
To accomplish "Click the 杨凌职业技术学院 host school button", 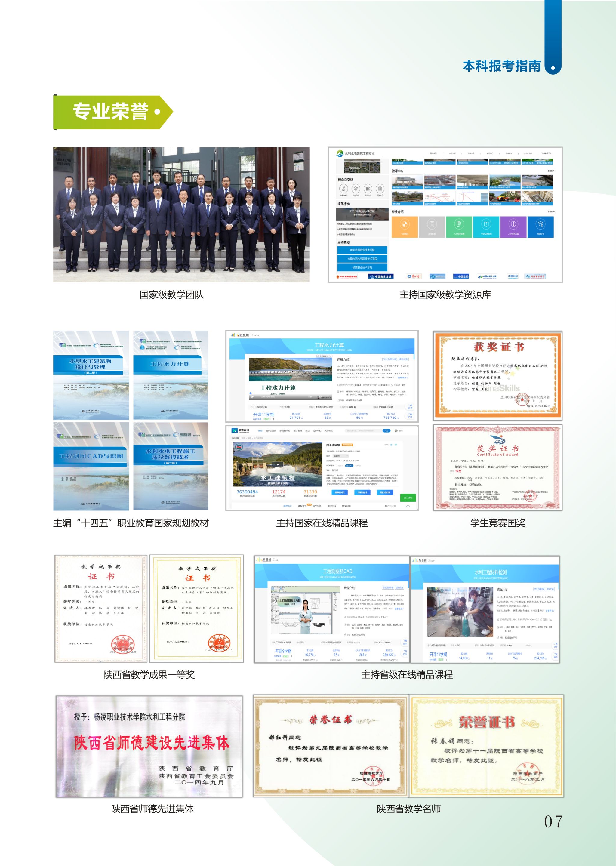I will click(x=362, y=267).
